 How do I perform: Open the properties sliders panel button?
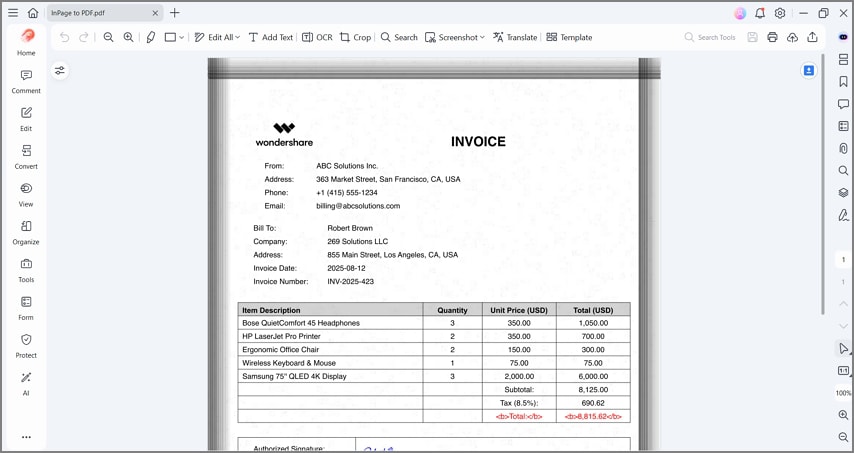pos(60,70)
